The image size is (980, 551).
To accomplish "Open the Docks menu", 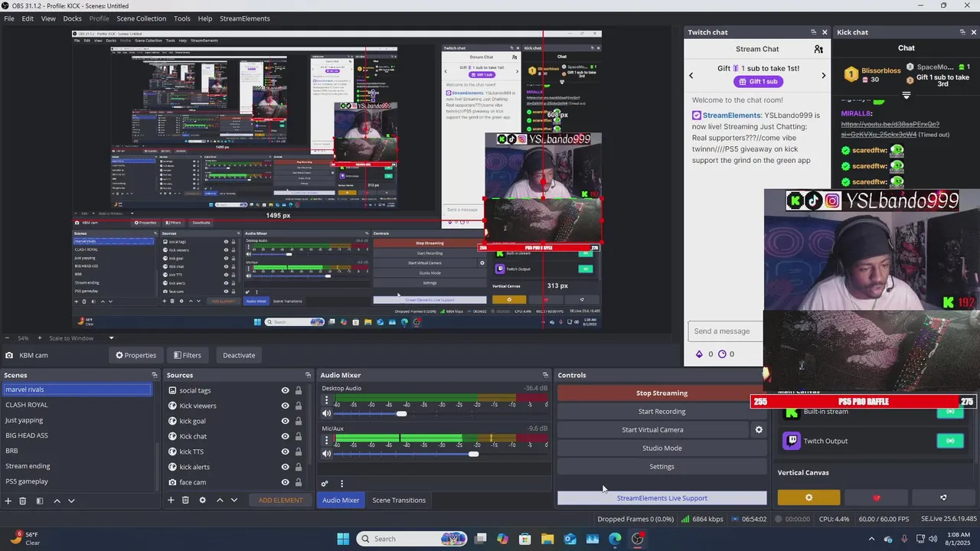I will pyautogui.click(x=72, y=18).
